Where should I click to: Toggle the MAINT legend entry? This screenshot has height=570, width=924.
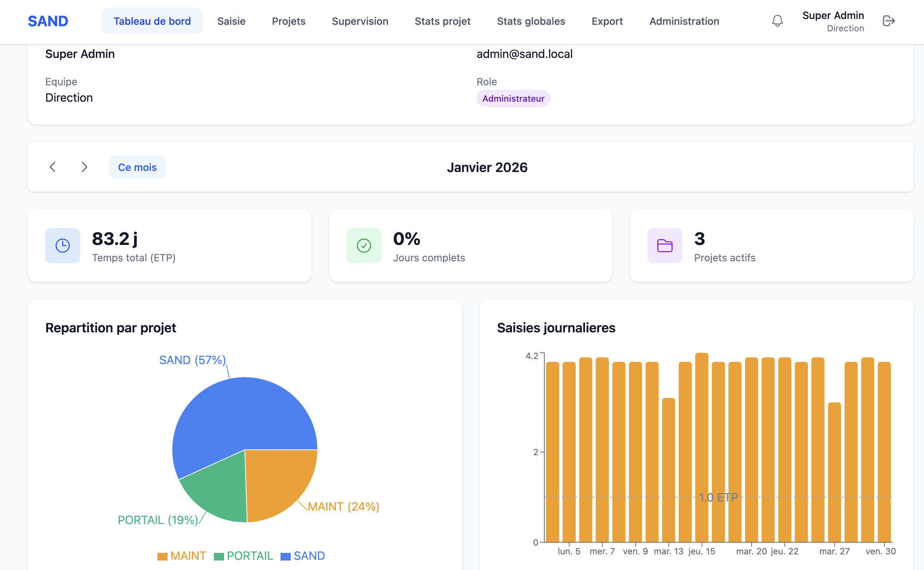pyautogui.click(x=182, y=556)
